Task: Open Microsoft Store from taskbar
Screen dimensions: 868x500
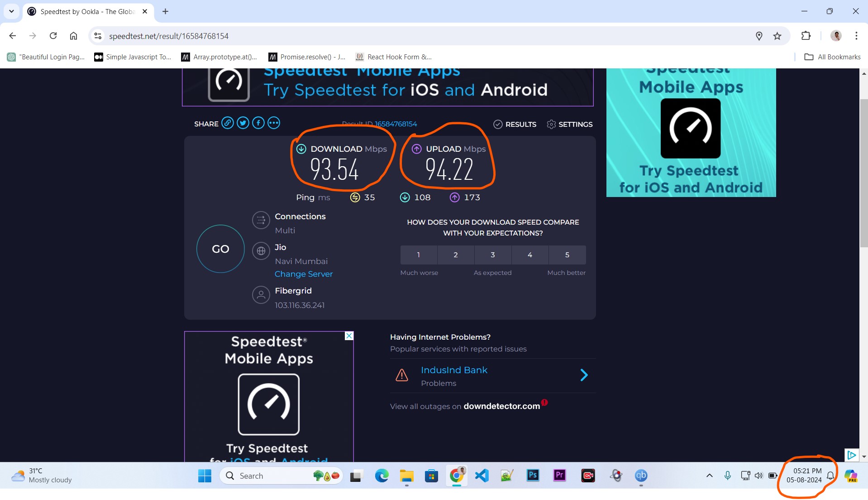Action: click(x=431, y=476)
